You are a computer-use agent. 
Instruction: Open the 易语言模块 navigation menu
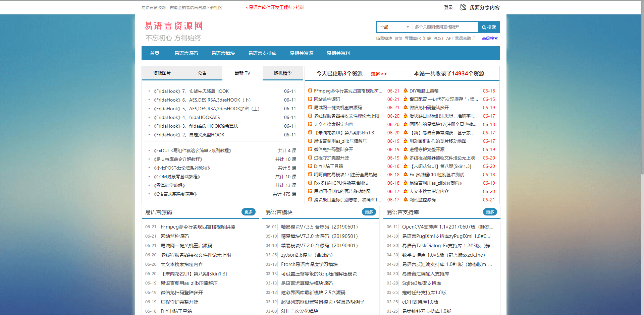click(223, 53)
